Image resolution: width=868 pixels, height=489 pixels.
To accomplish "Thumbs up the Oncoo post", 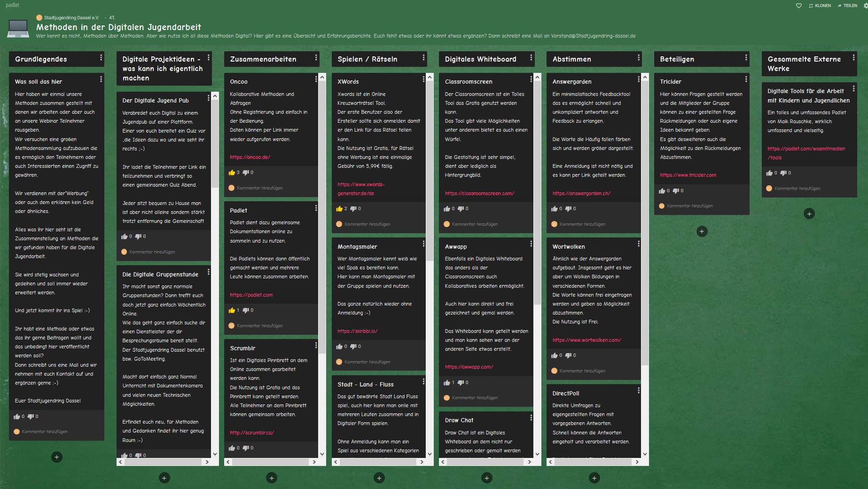I will [232, 173].
